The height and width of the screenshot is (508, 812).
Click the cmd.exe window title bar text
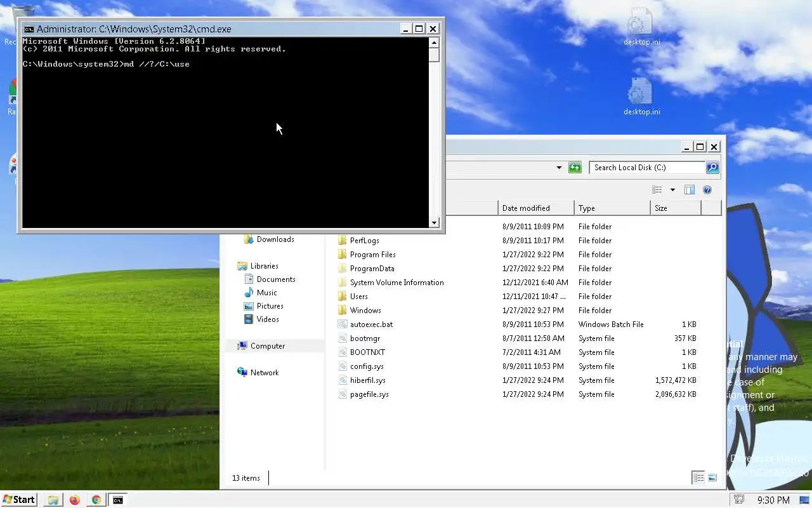134,29
